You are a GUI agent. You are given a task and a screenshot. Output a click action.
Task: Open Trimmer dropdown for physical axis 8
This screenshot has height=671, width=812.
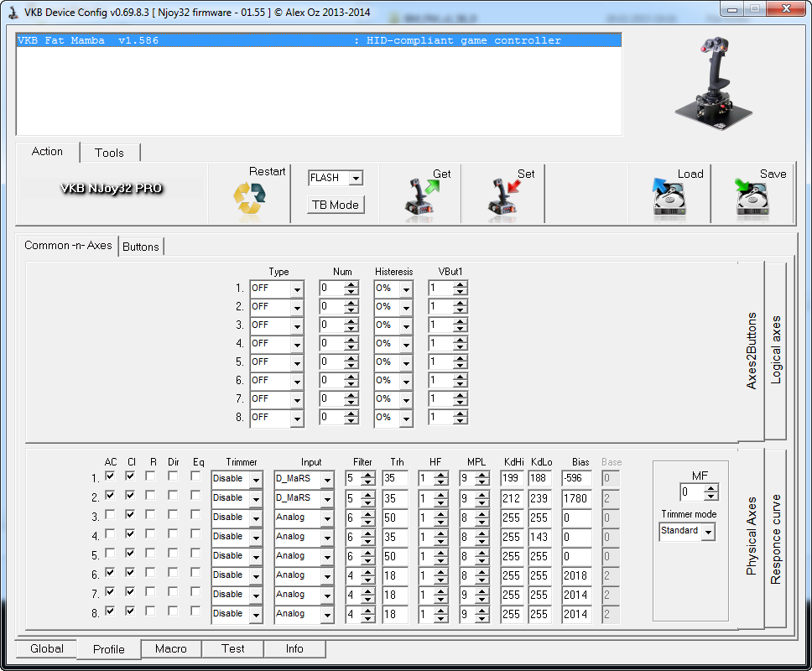click(256, 615)
